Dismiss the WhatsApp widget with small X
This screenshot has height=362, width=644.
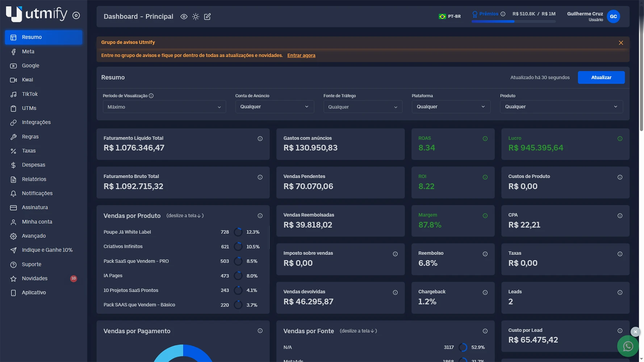[x=635, y=332]
